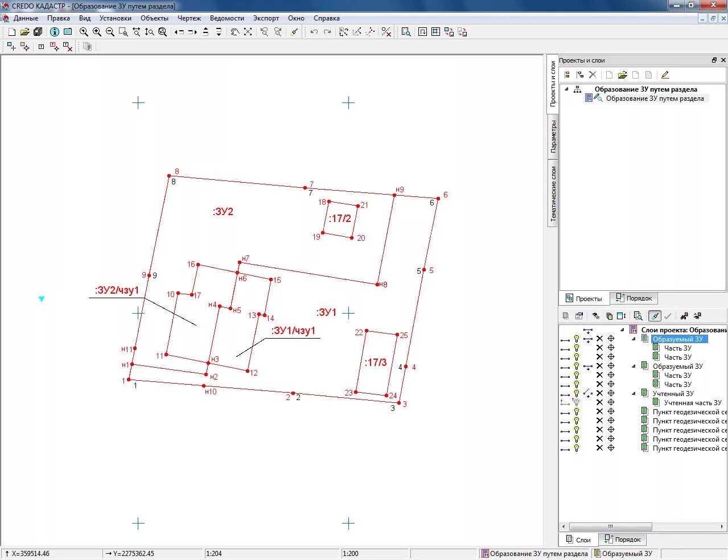Click the left arrow of layers horizontal scrollbar
The image size is (728, 560).
pyautogui.click(x=564, y=526)
